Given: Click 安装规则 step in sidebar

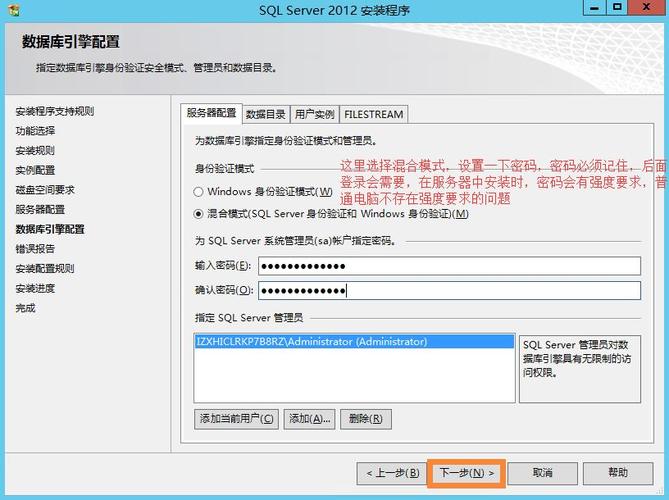Looking at the screenshot, I should 35,151.
